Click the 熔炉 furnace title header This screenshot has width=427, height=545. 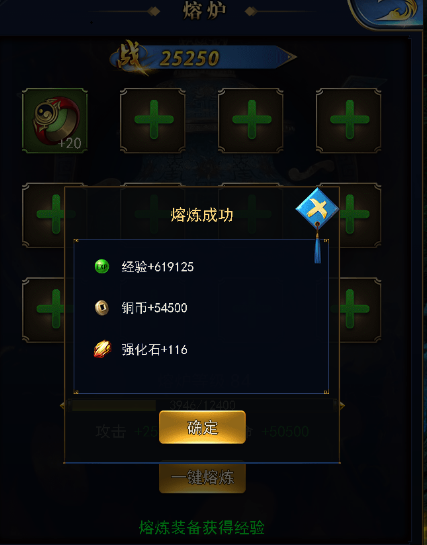pyautogui.click(x=204, y=11)
